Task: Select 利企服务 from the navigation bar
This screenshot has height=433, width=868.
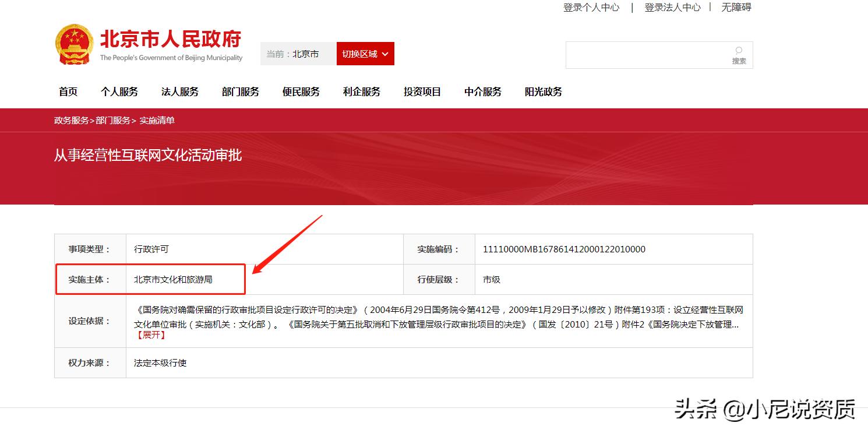Action: [361, 91]
